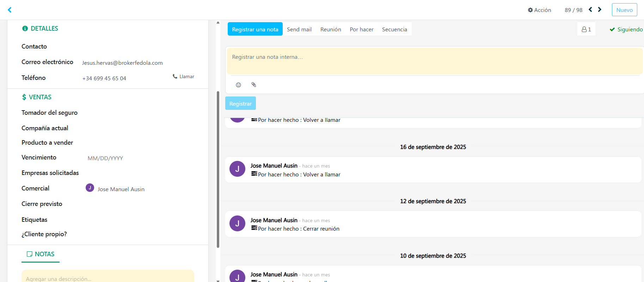Click the avatar on the 12 de septiembre message
Viewport: 644px width, 282px height.
click(x=237, y=224)
